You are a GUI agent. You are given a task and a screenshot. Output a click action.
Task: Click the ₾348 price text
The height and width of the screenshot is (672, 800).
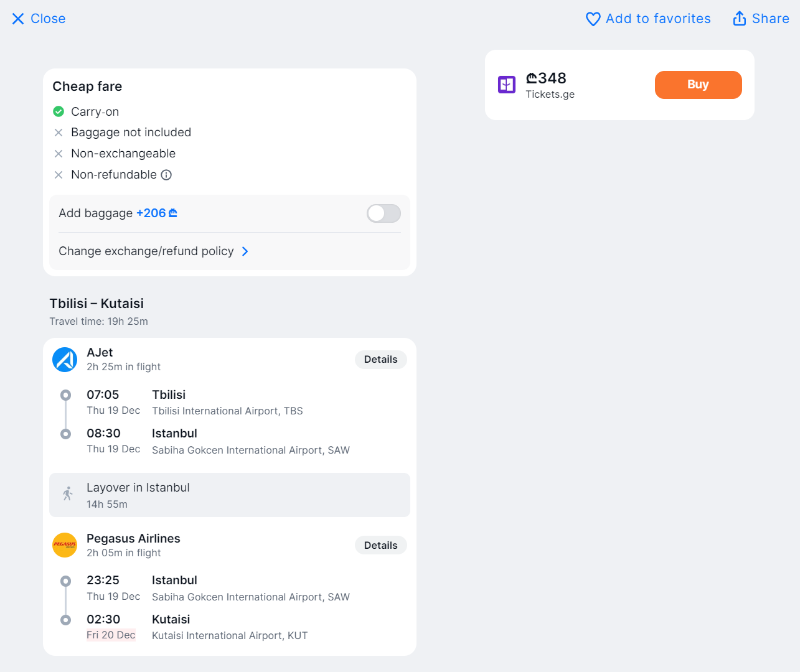click(546, 78)
